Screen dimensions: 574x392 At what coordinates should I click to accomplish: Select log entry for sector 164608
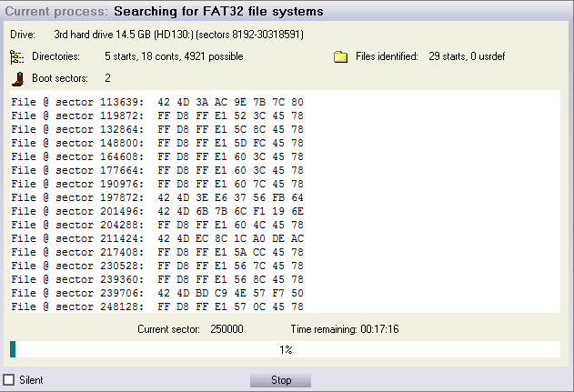coord(157,156)
